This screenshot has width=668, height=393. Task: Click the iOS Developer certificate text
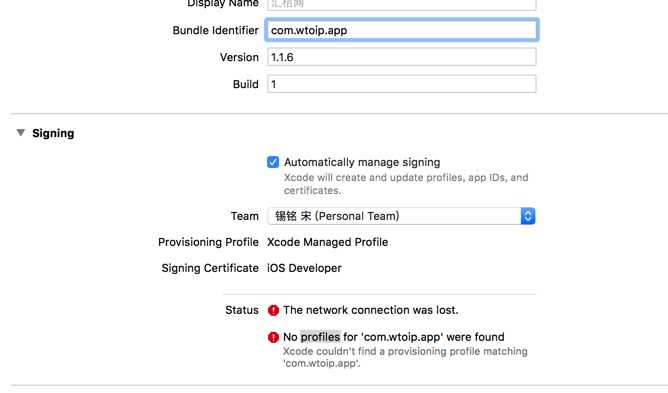[x=304, y=268]
